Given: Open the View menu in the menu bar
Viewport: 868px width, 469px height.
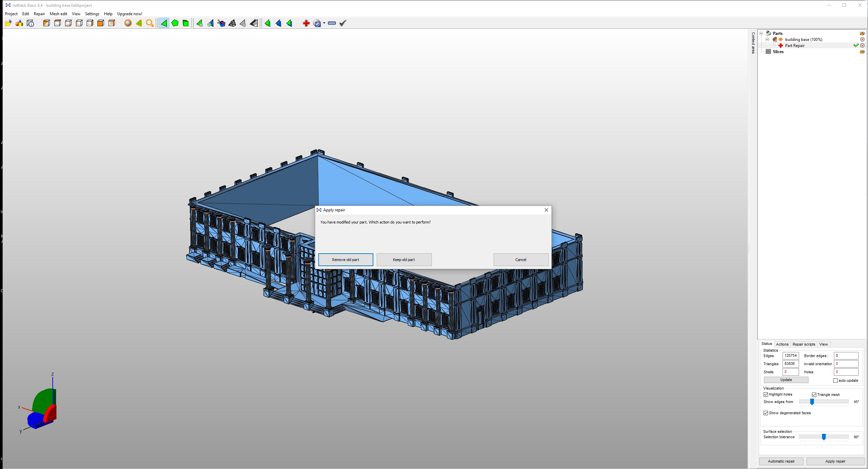Looking at the screenshot, I should tap(76, 14).
